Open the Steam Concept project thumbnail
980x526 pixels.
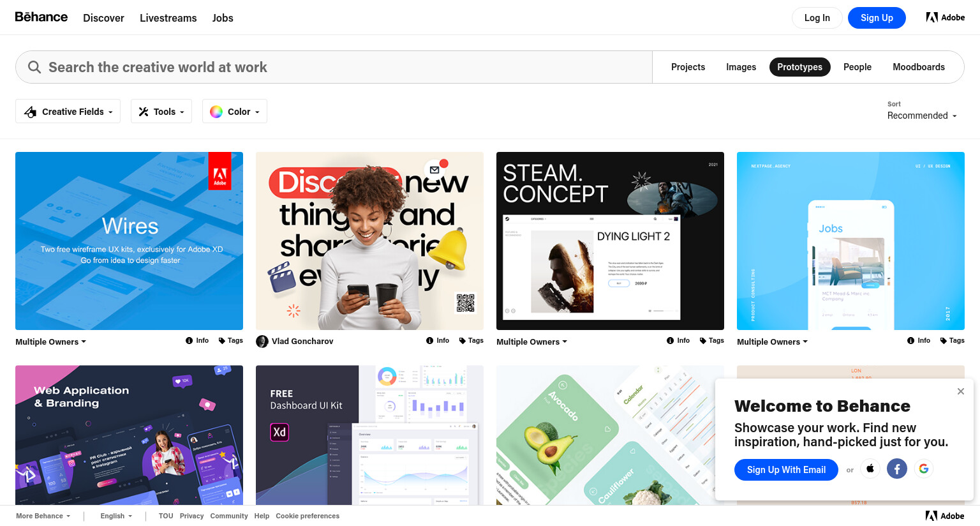[610, 241]
